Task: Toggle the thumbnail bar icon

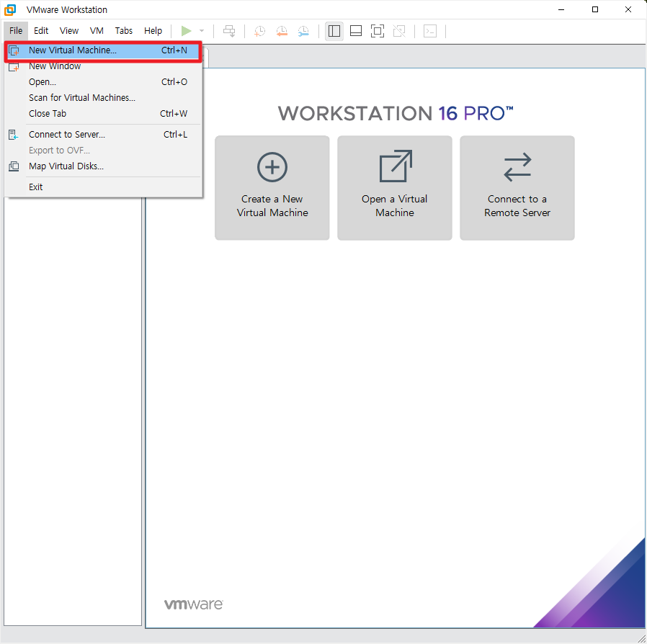Action: click(x=356, y=31)
